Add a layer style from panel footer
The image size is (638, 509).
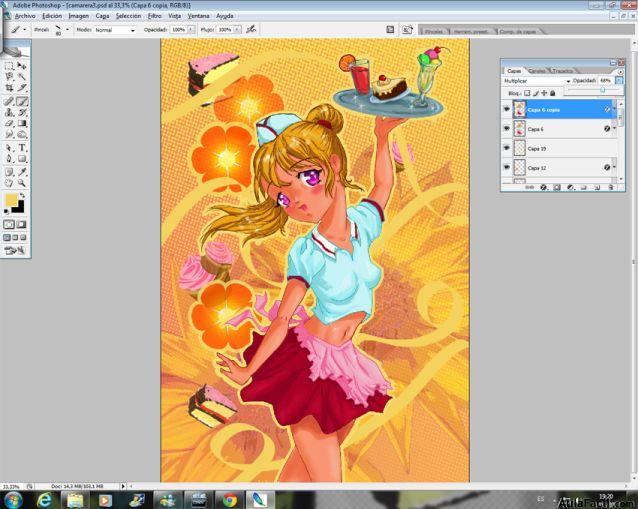coord(543,188)
